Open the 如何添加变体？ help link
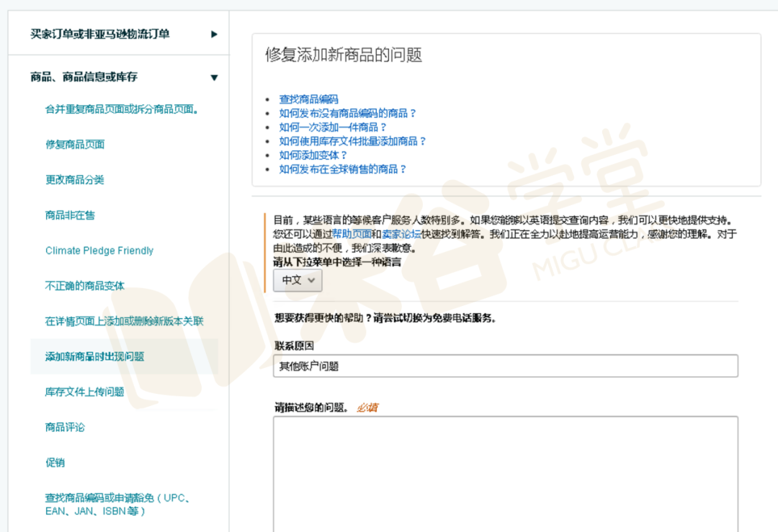 coord(313,155)
